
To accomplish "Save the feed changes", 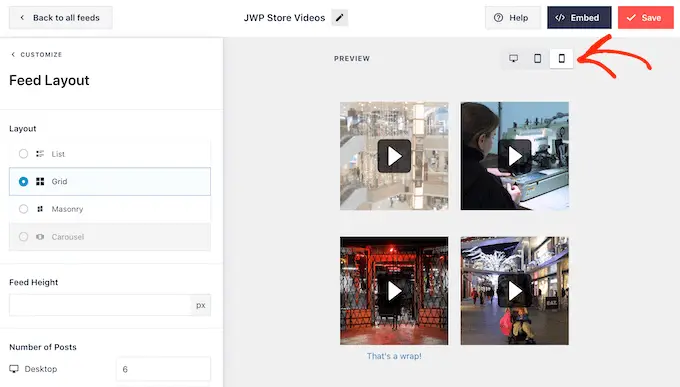I will [x=646, y=18].
